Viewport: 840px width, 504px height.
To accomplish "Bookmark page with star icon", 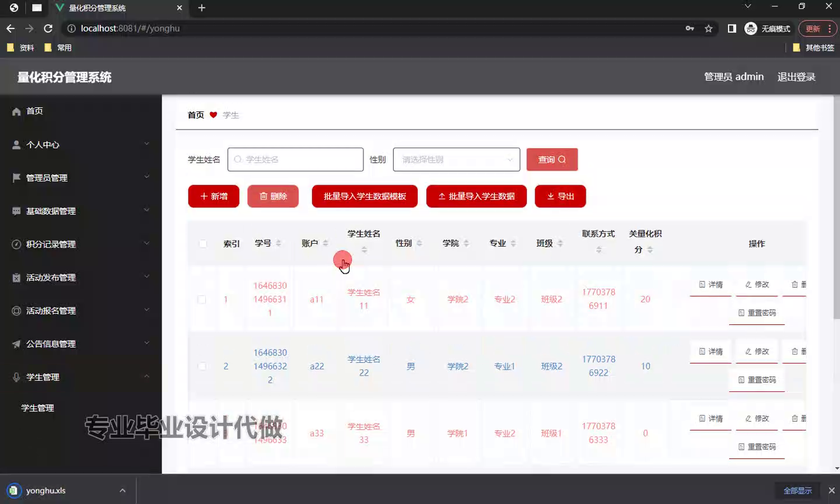I will pos(709,29).
